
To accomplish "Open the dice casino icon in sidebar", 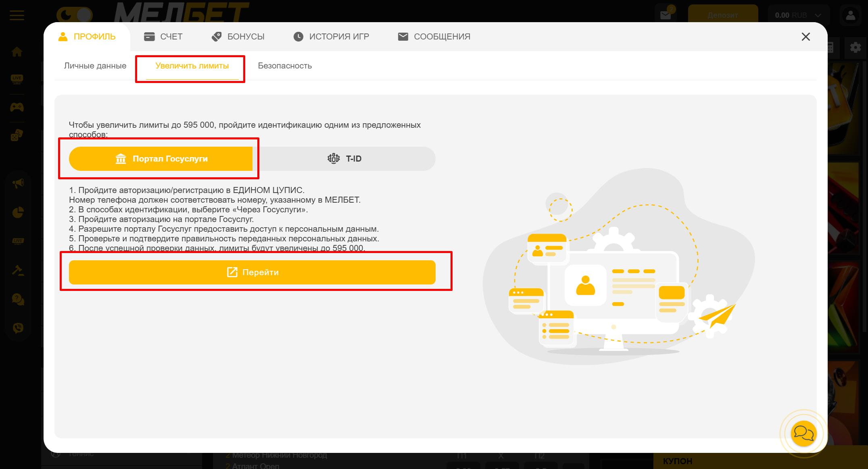I will point(17,135).
